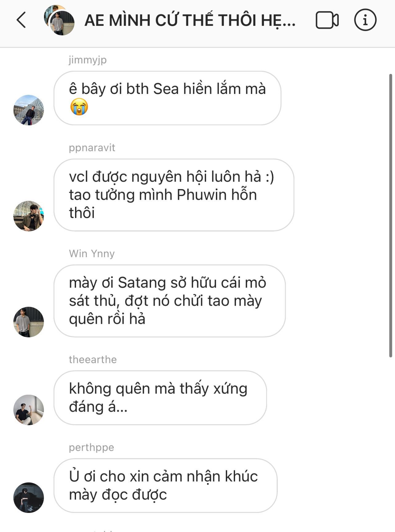The image size is (395, 532).
Task: Select the message about Sea hiền lắm
Action: tap(167, 98)
